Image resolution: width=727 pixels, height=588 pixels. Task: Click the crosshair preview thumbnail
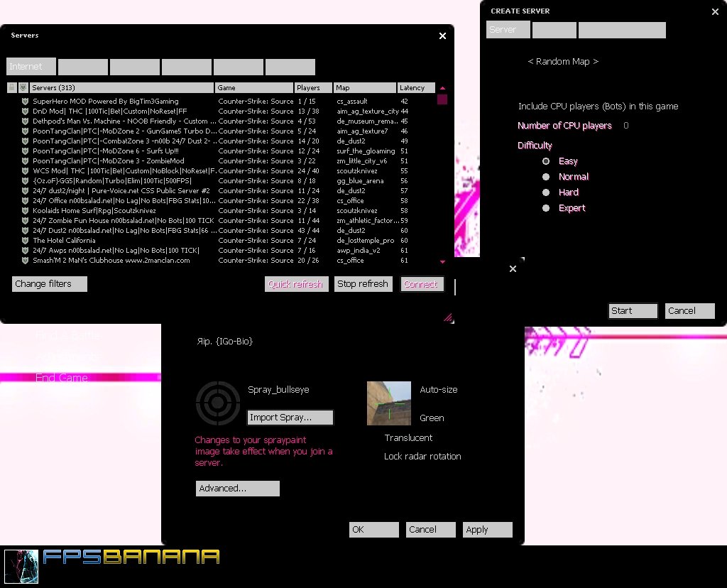388,402
